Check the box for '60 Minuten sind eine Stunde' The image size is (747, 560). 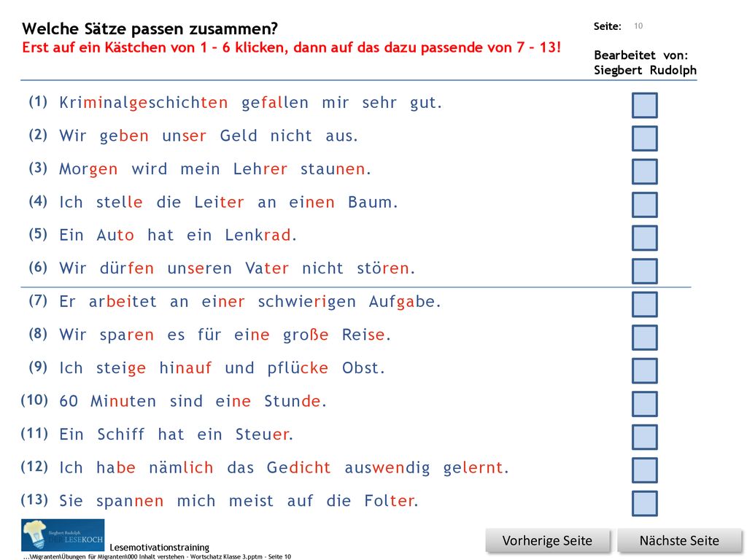click(x=645, y=404)
